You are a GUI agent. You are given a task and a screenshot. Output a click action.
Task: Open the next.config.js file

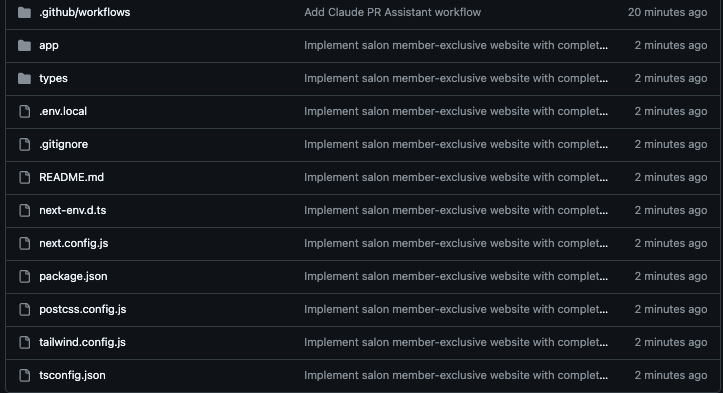click(74, 243)
